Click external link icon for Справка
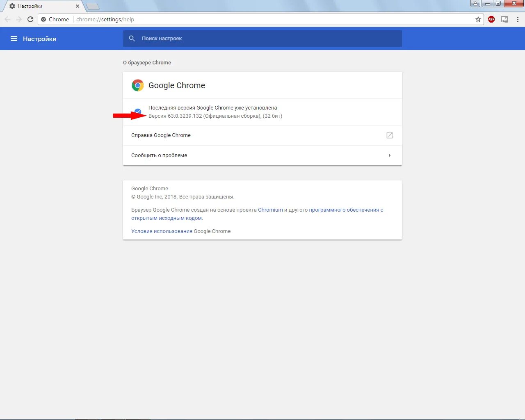 (390, 135)
